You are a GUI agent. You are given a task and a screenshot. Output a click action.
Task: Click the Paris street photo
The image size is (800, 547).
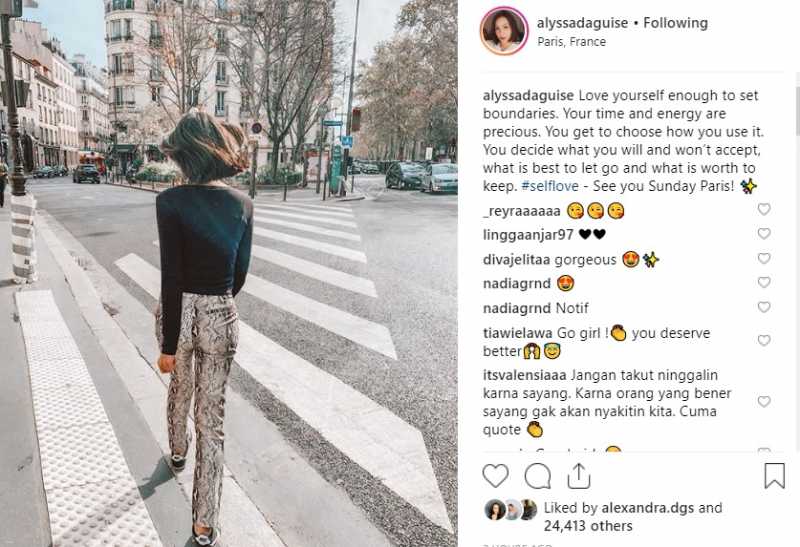pyautogui.click(x=229, y=274)
